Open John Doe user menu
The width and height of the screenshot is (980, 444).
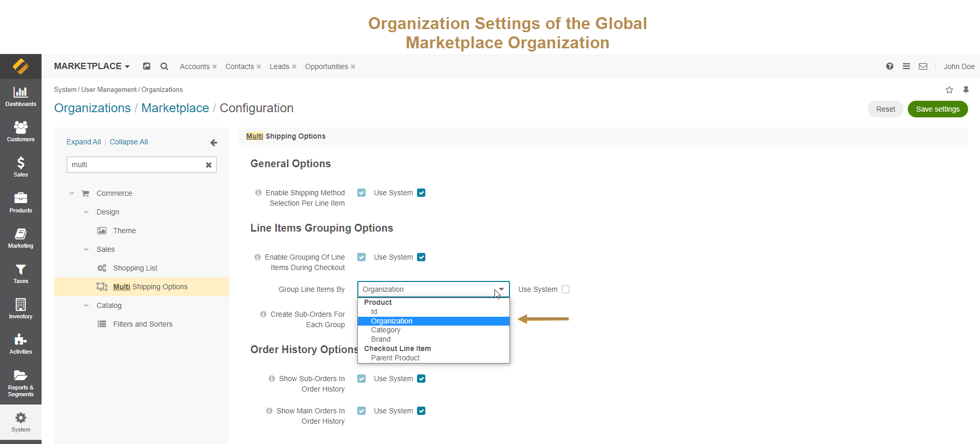959,66
